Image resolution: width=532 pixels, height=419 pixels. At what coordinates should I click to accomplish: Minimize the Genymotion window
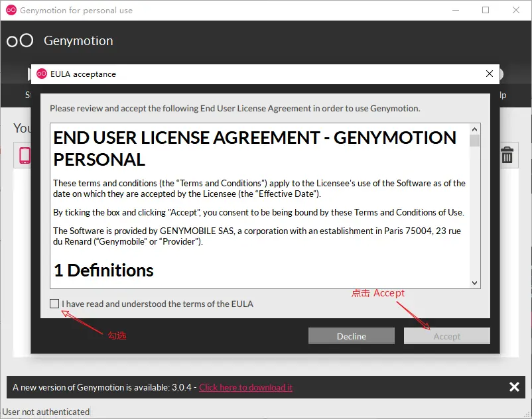coord(456,10)
